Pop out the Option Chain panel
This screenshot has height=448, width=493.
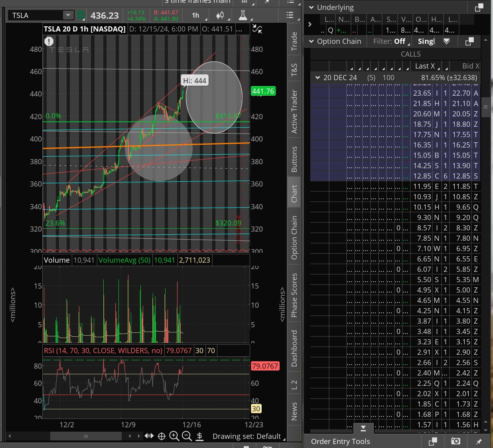[469, 41]
